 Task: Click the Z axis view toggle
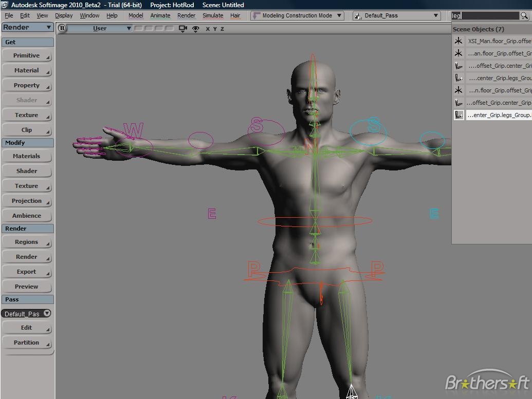(x=222, y=29)
